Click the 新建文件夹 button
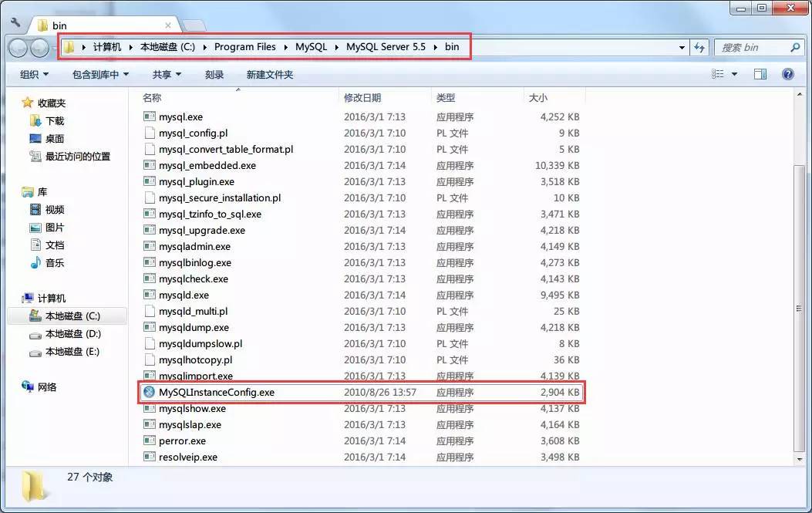 pos(270,75)
